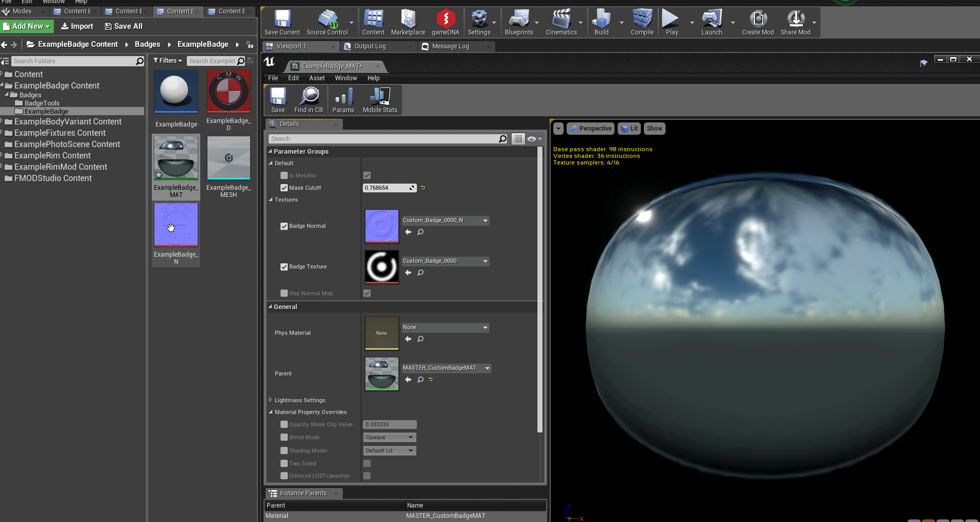The image size is (980, 522).
Task: Enable the Two Sided override checkbox
Action: [x=284, y=464]
